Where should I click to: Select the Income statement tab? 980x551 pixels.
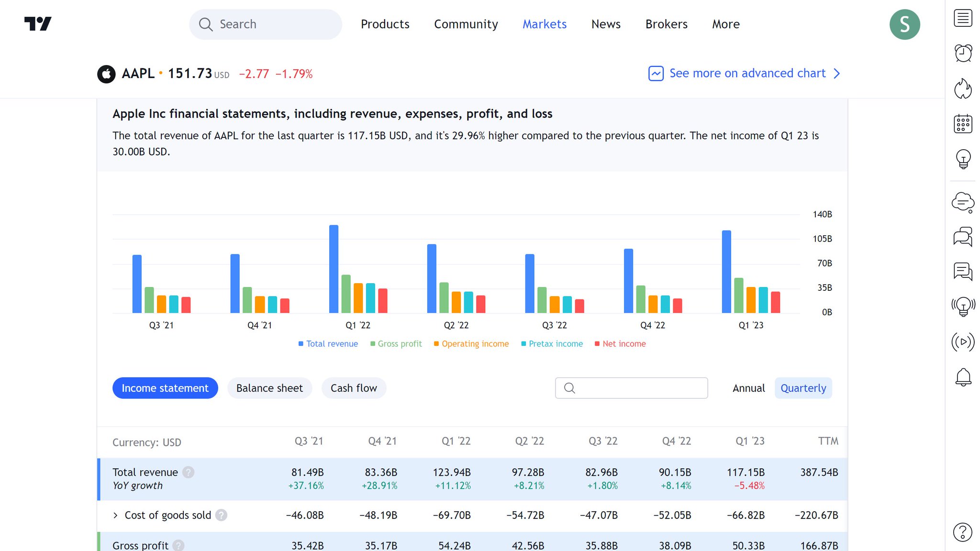(x=165, y=388)
